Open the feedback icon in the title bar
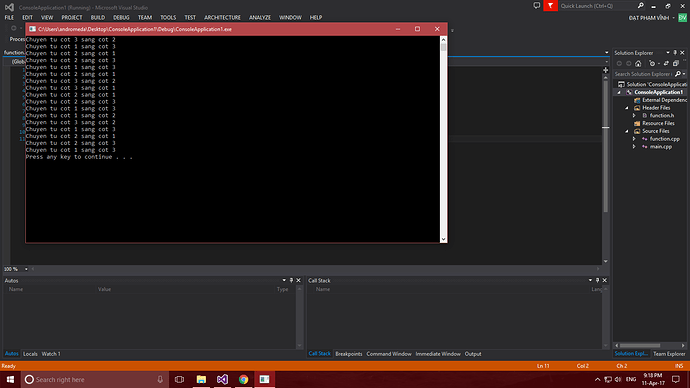This screenshot has width=690, height=388. 536,6
